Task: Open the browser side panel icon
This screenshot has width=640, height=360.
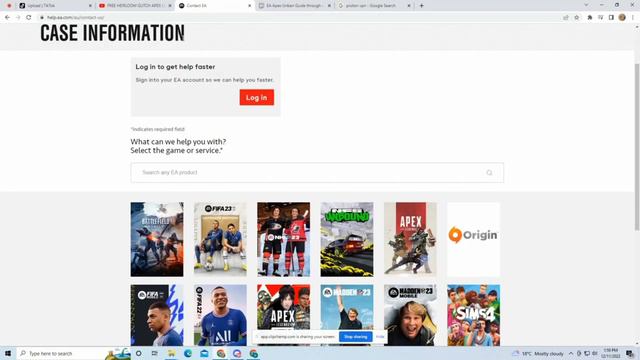Action: click(611, 18)
